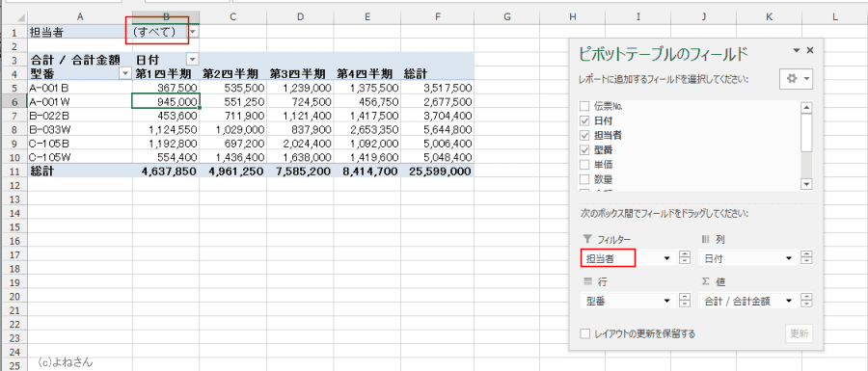868x371 pixels.
Task: Click the stepper beside 合計 / 合計金額 field
Action: point(807,301)
